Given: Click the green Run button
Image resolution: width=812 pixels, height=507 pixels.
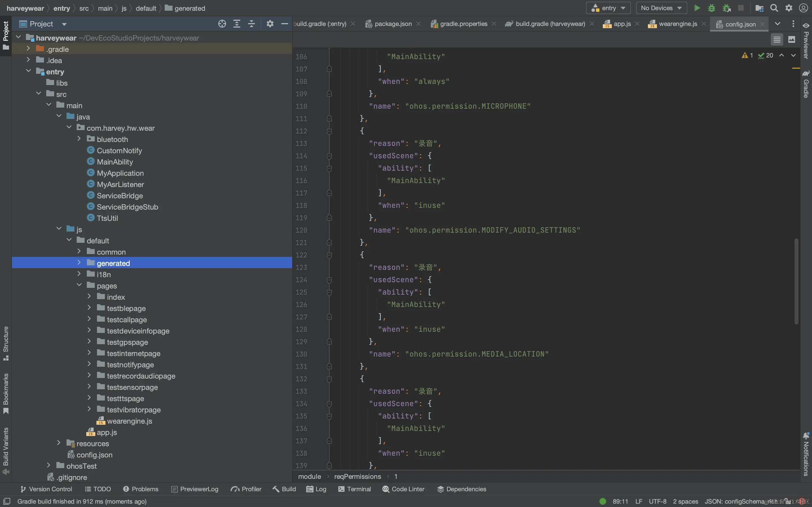Looking at the screenshot, I should click(697, 8).
